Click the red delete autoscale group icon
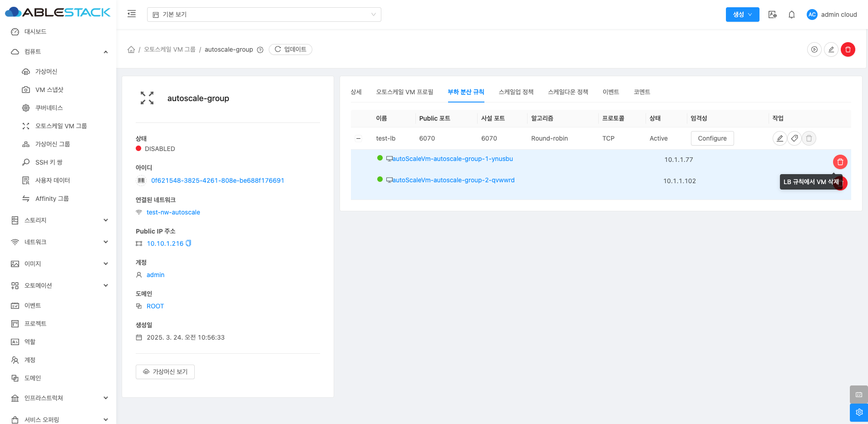 pos(848,49)
